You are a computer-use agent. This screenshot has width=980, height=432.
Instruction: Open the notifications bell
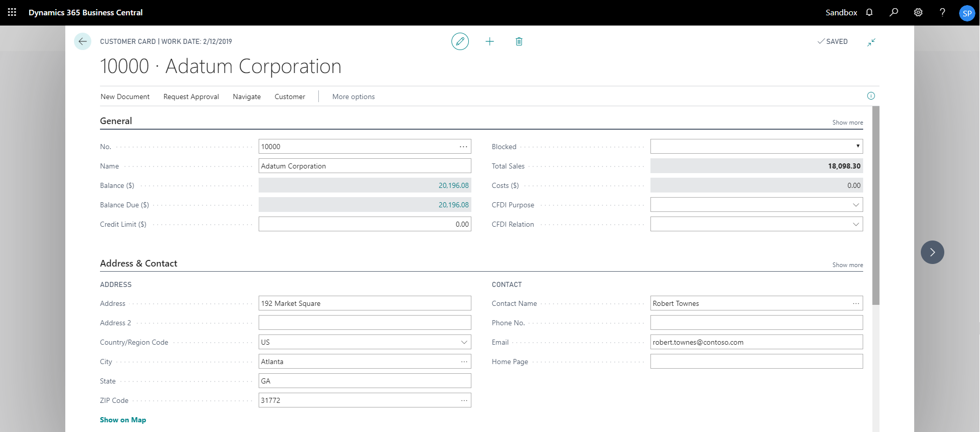tap(869, 12)
